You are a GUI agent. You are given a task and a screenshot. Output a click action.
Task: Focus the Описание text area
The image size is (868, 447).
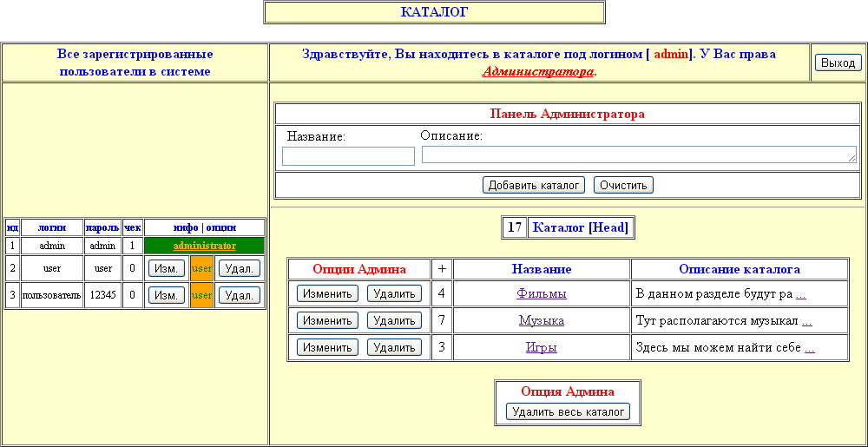point(638,154)
